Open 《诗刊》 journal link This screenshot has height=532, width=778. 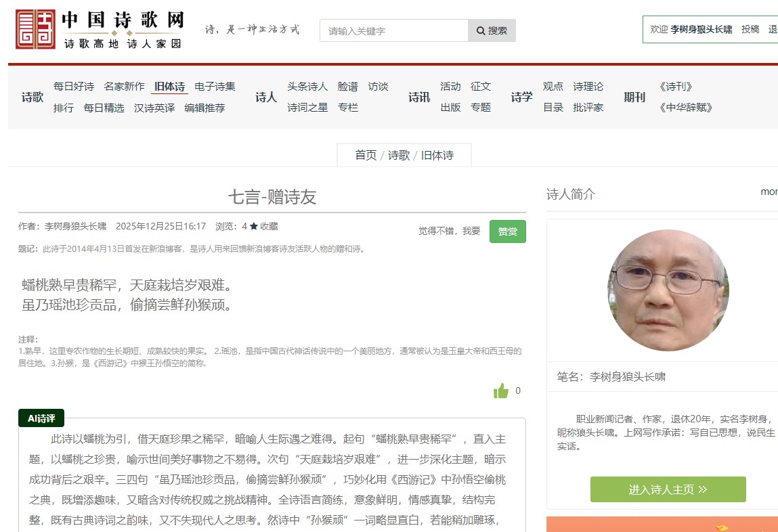pyautogui.click(x=675, y=87)
